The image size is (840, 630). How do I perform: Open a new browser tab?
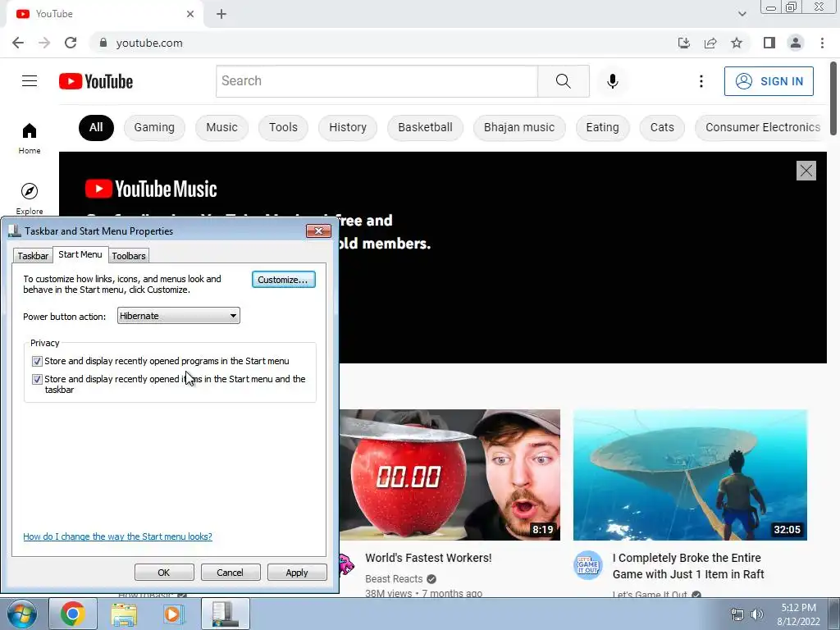coord(221,14)
